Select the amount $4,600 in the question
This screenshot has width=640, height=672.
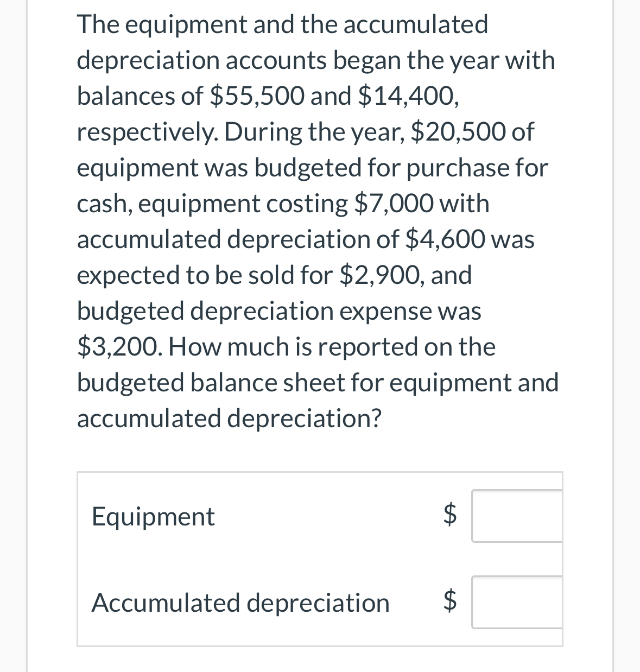click(x=445, y=239)
